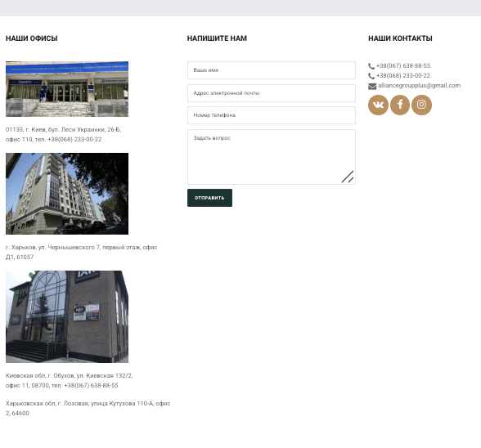
Task: Submit the form with Отправить button
Action: (x=209, y=198)
